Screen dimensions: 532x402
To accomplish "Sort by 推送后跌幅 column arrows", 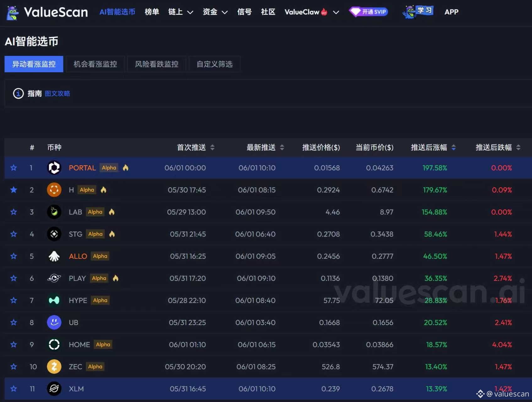I will click(518, 147).
